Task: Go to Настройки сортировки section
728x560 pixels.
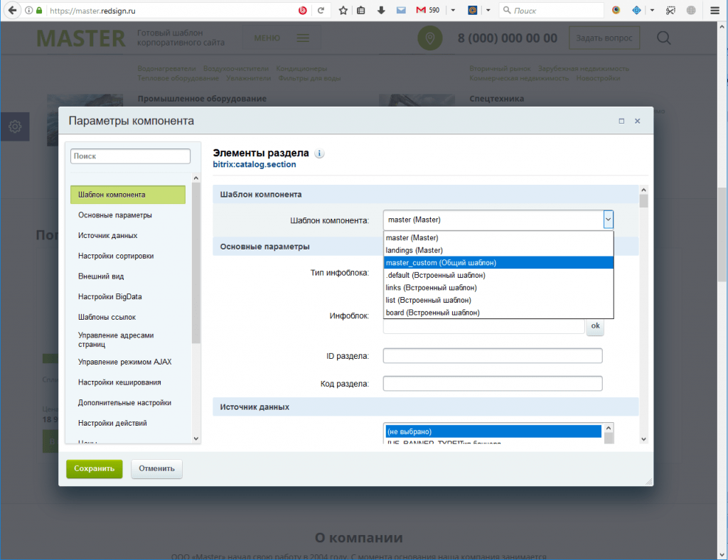Action: 116,256
